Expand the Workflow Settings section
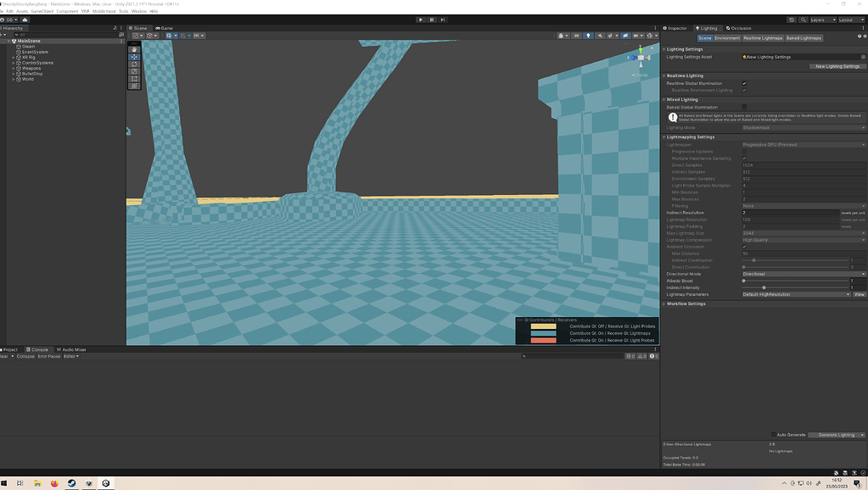The image size is (868, 490). tap(686, 303)
